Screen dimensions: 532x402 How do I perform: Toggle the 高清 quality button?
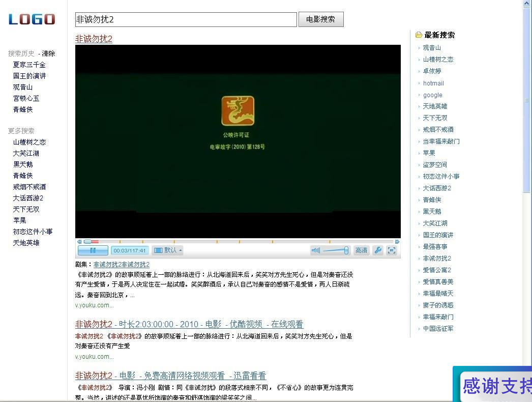pyautogui.click(x=361, y=250)
